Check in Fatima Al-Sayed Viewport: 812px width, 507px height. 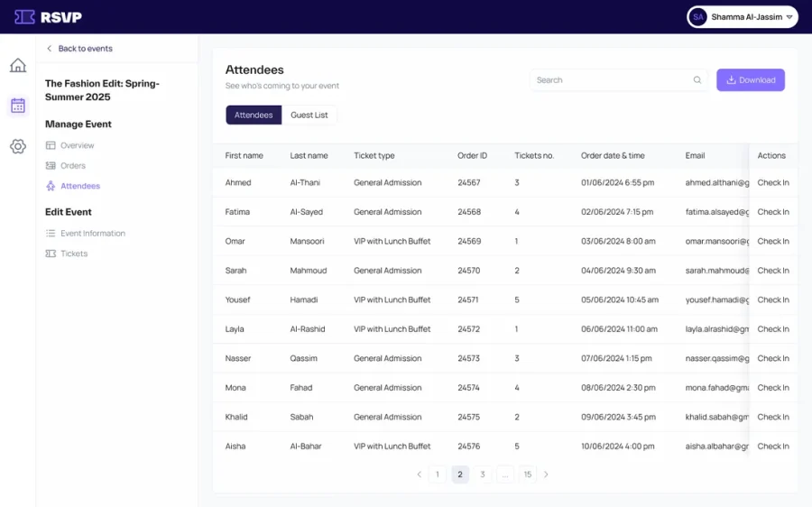[x=773, y=212]
